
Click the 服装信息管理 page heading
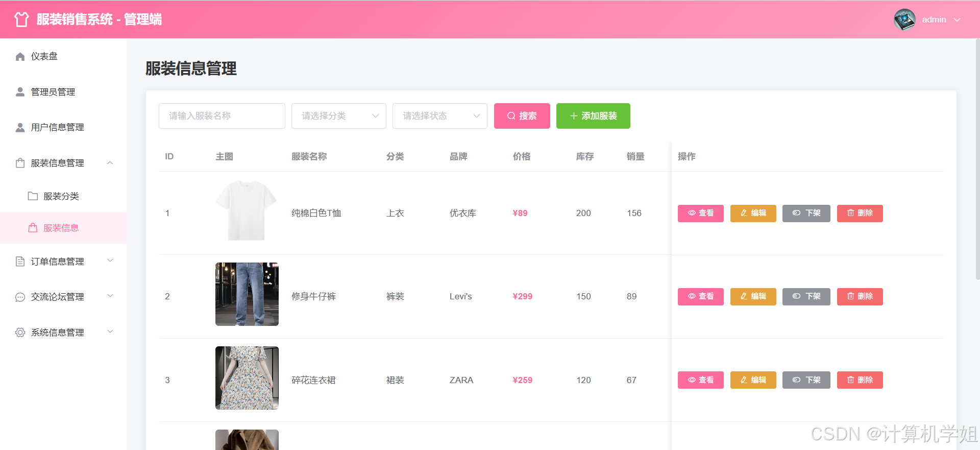[191, 68]
